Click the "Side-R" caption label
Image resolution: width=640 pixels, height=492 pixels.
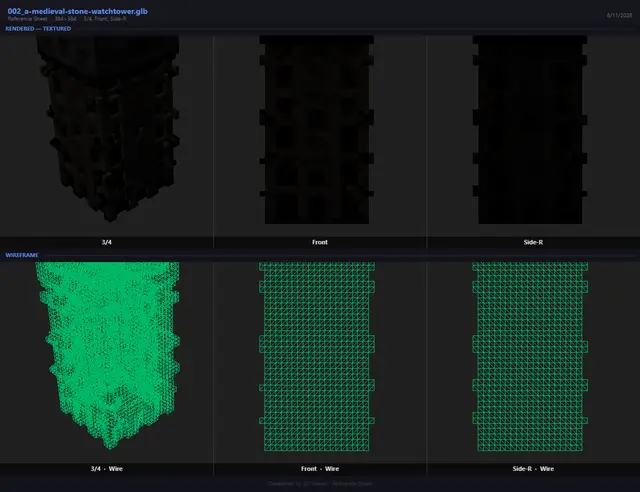[x=533, y=242]
